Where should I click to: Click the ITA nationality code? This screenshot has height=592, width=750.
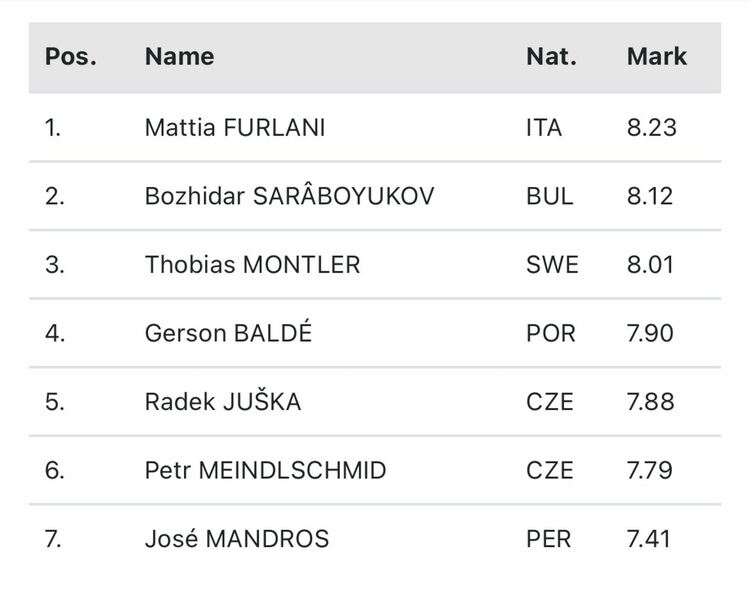(544, 128)
